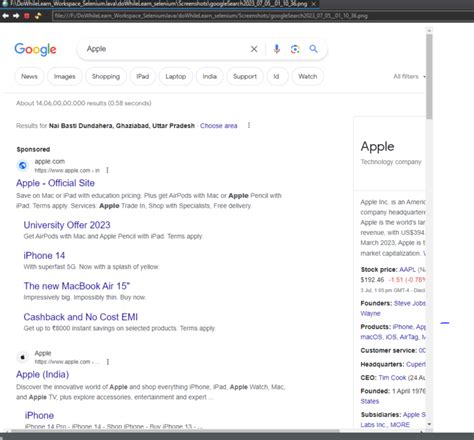This screenshot has width=474, height=440.
Task: Open three-dot menu next to sponsored apple.com URL
Action: point(107,170)
